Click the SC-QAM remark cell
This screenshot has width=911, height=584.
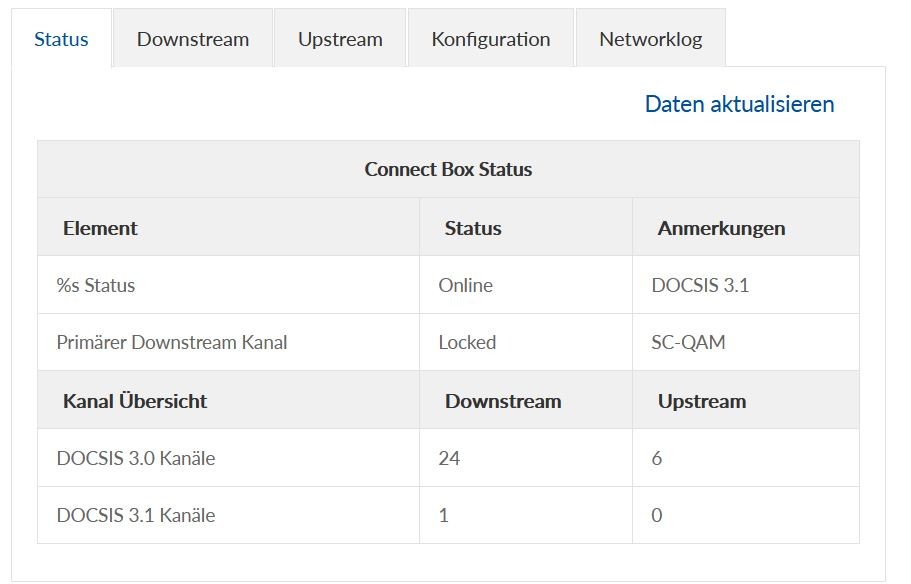click(x=688, y=342)
